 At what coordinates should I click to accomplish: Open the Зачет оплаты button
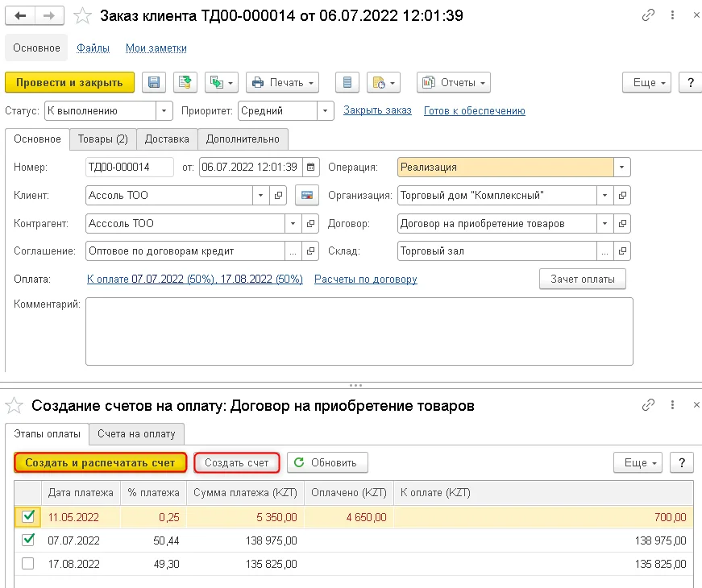click(583, 280)
